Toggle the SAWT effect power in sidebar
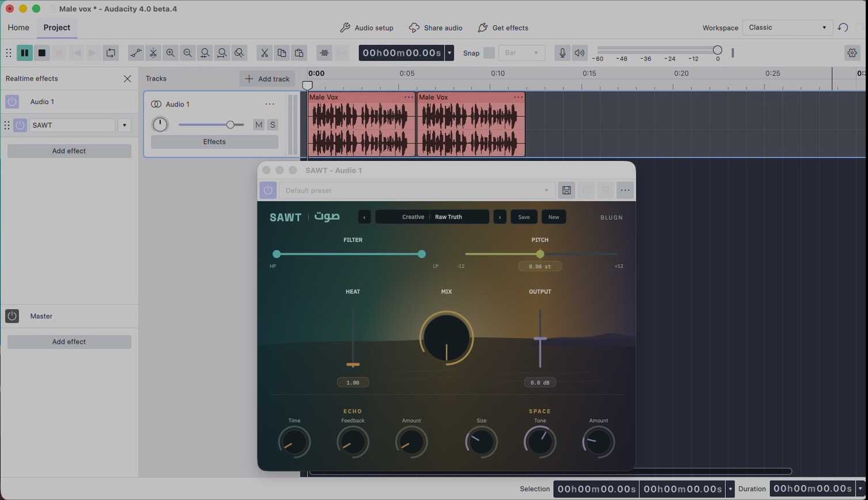Screen dimensions: 868x500 click(20, 125)
